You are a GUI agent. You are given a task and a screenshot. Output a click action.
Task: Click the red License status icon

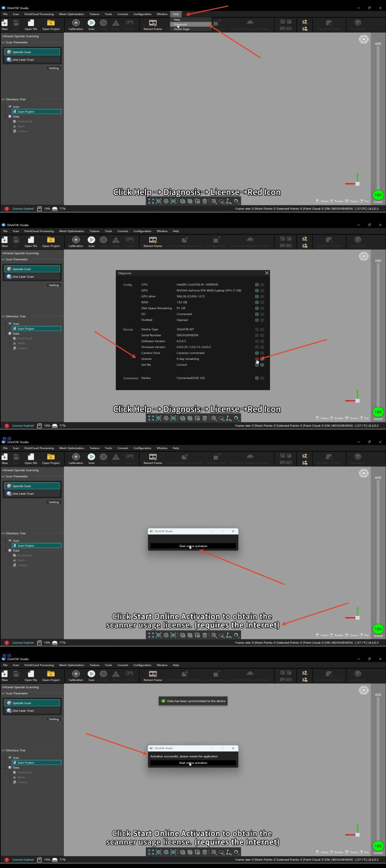(257, 359)
